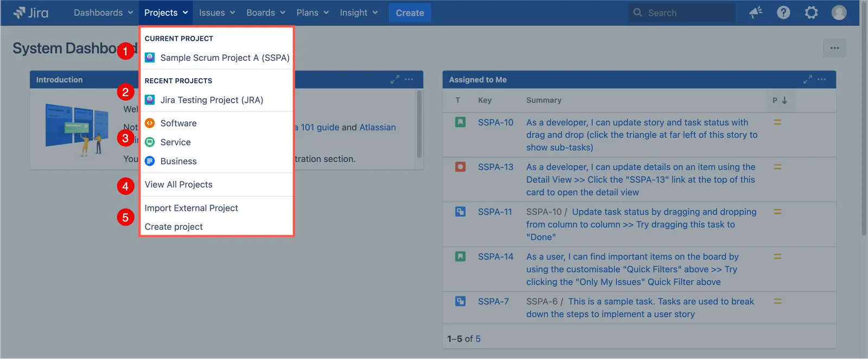This screenshot has height=359, width=868.
Task: Click the Introduction illustration thumbnail
Action: tap(76, 129)
